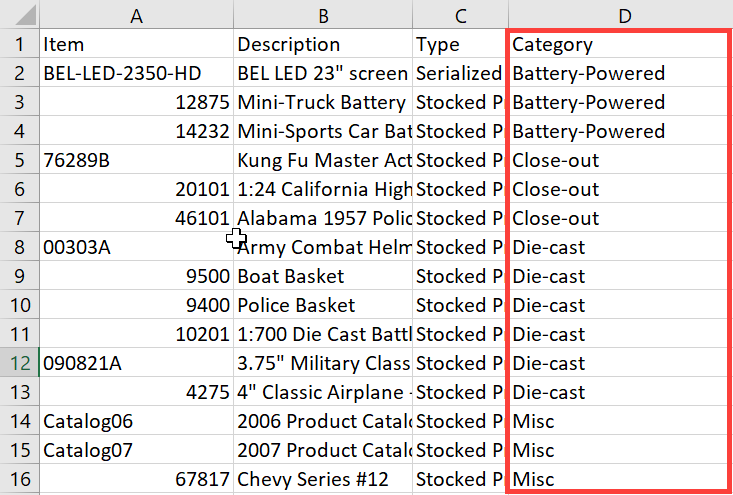
Task: Select row 1 header
Action: point(19,44)
